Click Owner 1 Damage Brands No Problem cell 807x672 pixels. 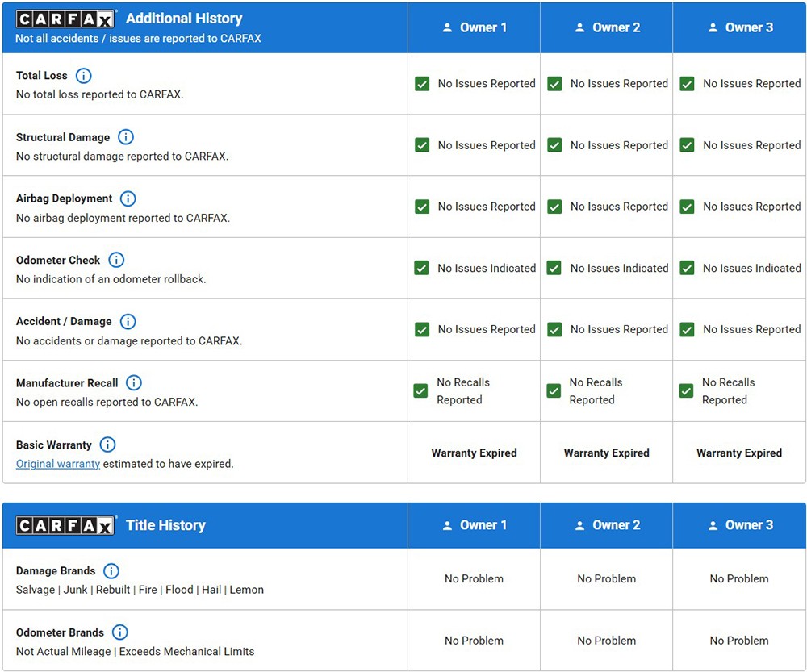coord(474,578)
